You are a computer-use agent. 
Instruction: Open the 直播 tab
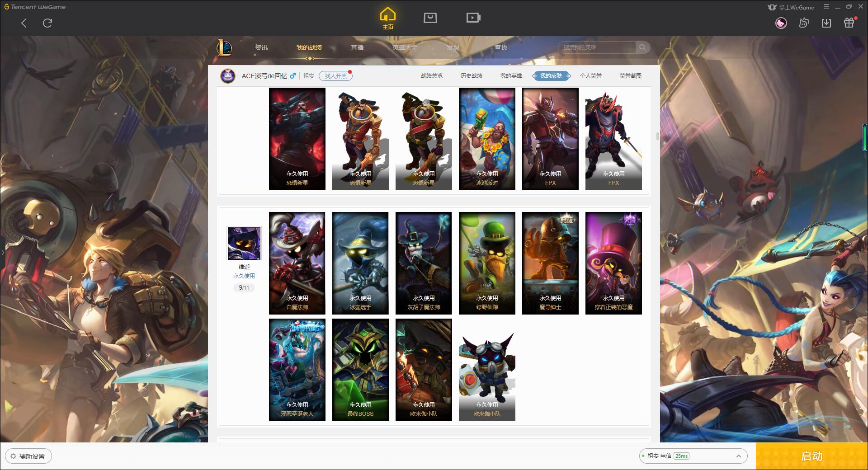357,47
